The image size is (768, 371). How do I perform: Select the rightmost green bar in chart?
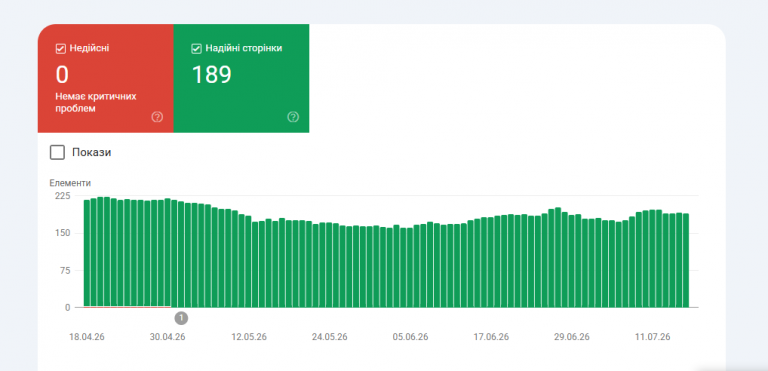686,260
